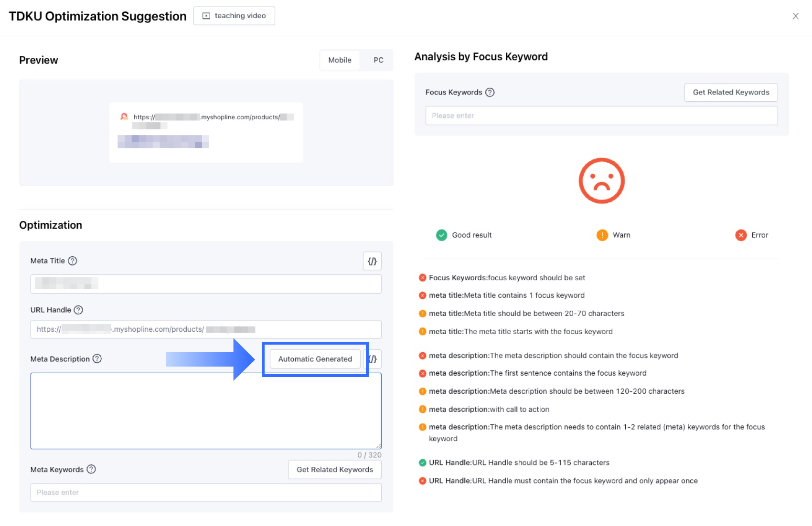Viewport: 812px width, 526px height.
Task: Click into the Meta Description text area
Action: [x=206, y=410]
